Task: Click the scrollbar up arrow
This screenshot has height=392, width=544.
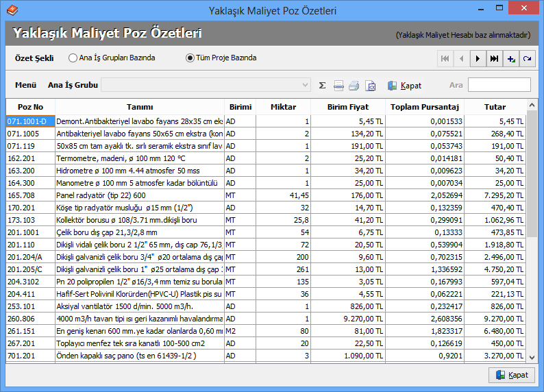Action: pyautogui.click(x=532, y=105)
